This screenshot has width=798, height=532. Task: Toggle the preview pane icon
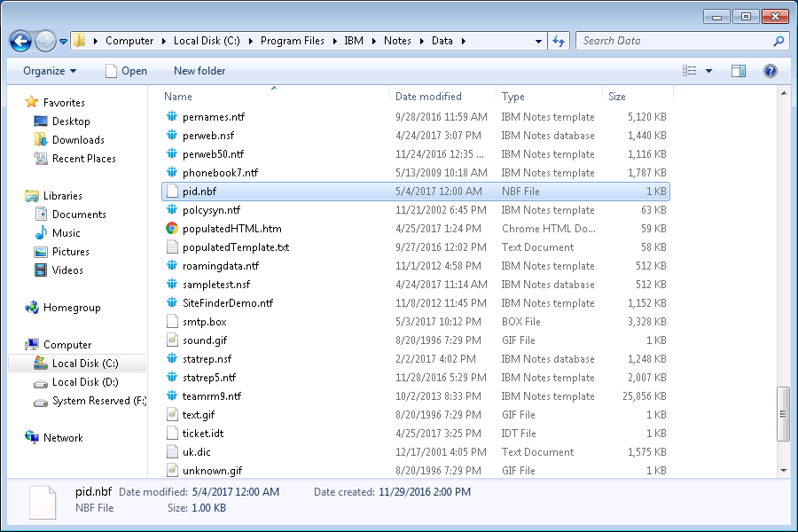tap(739, 71)
